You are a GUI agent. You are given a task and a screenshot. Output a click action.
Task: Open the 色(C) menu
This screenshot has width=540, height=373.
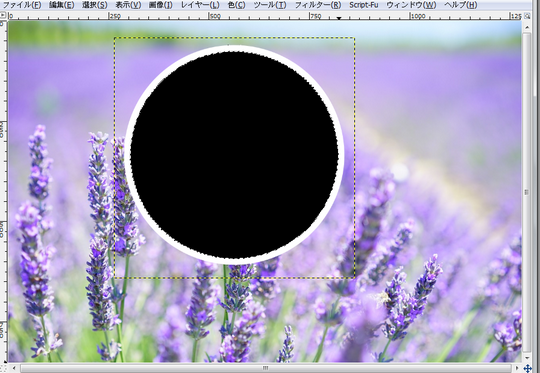pyautogui.click(x=236, y=5)
